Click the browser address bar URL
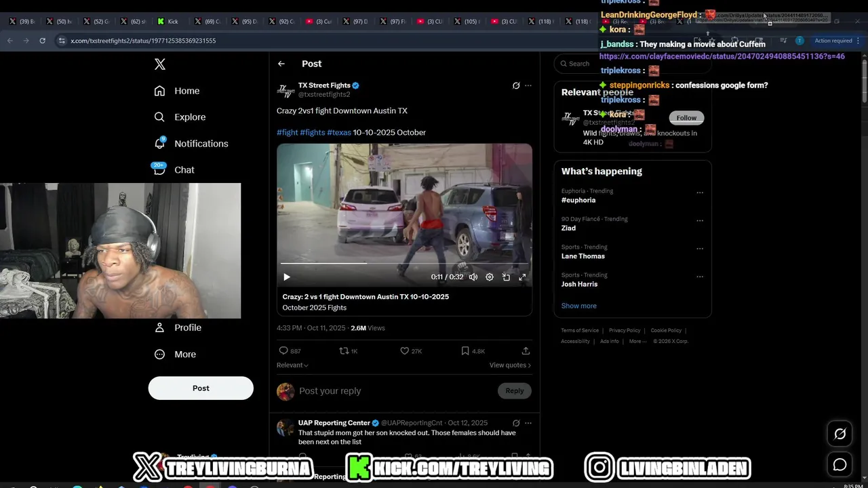This screenshot has height=488, width=868. 143,41
